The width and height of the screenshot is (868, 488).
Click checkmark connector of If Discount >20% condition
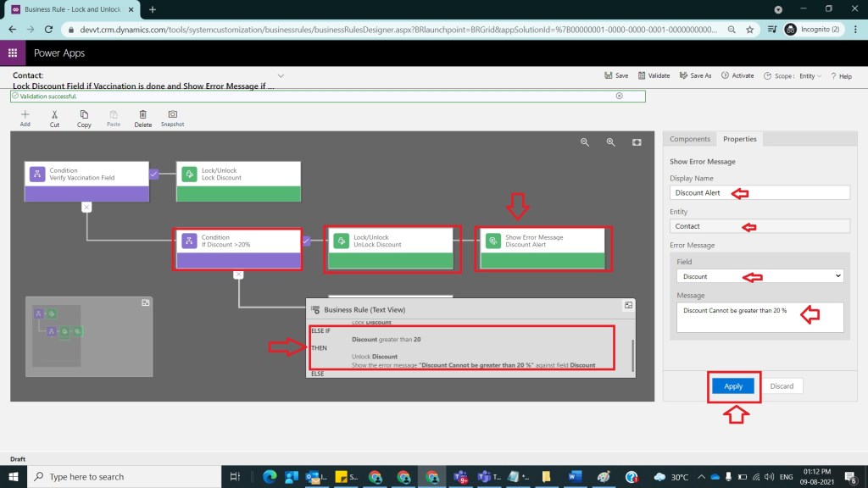point(307,241)
